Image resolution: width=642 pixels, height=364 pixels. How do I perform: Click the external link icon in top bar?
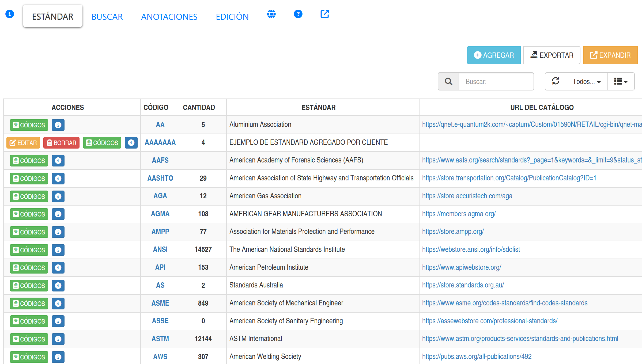tap(325, 14)
